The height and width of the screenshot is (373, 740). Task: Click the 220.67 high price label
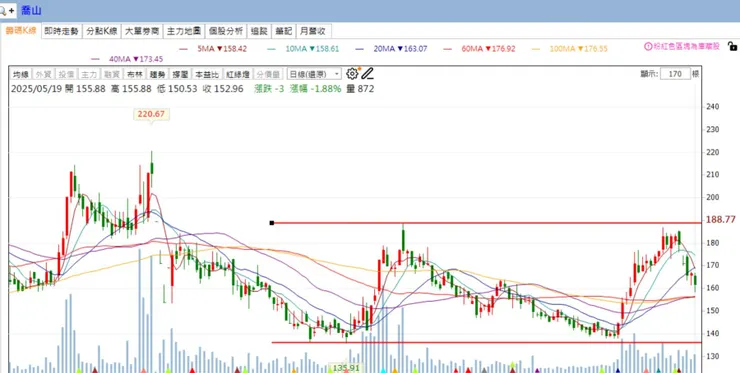pyautogui.click(x=151, y=114)
